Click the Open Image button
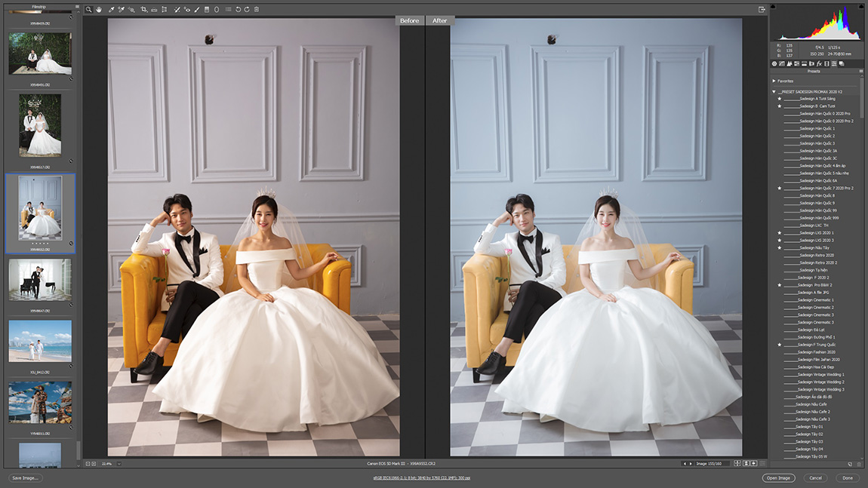The image size is (868, 488). click(x=778, y=478)
